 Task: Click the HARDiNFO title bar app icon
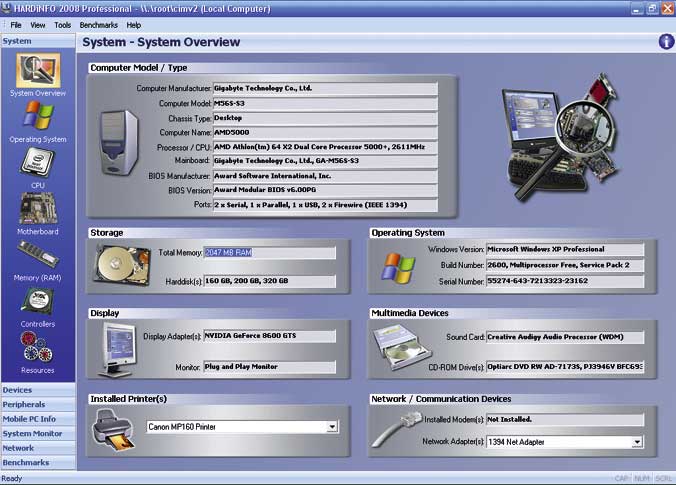[x=6, y=8]
